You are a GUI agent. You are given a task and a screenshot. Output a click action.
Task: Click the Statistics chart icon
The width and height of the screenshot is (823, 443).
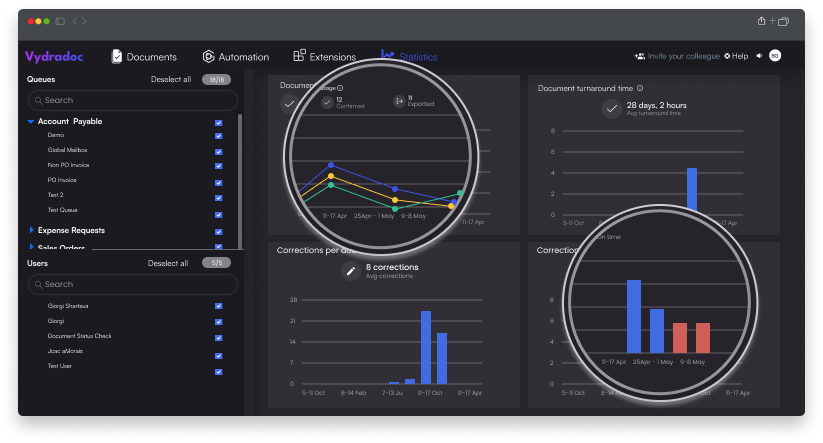[x=387, y=56]
